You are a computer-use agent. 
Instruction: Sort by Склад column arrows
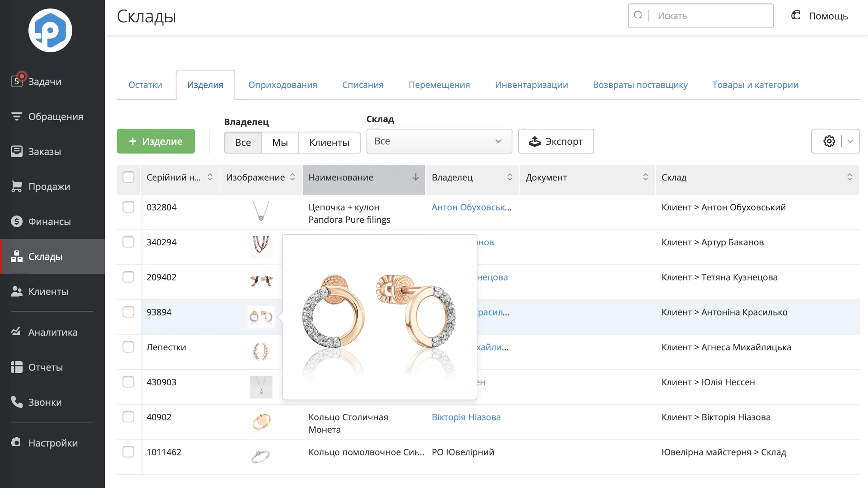(x=850, y=177)
